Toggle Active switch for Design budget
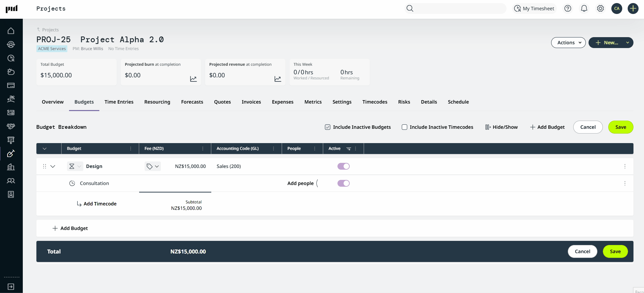Image resolution: width=644 pixels, height=293 pixels. pos(343,166)
